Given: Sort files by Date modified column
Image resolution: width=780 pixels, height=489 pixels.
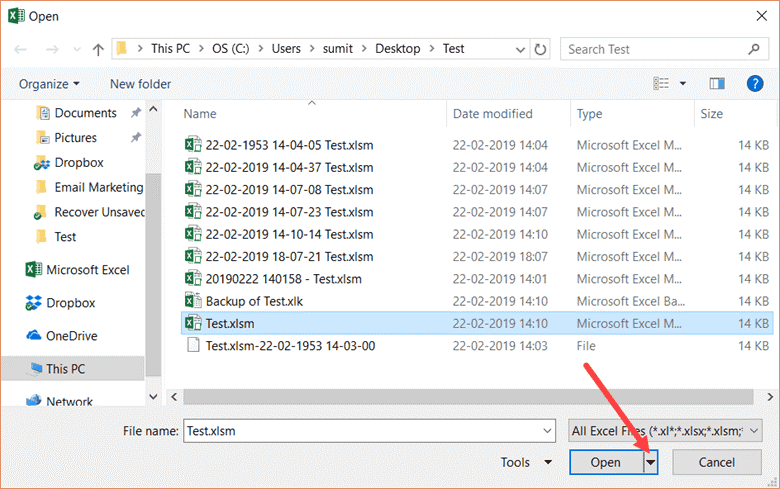Looking at the screenshot, I should click(x=493, y=114).
